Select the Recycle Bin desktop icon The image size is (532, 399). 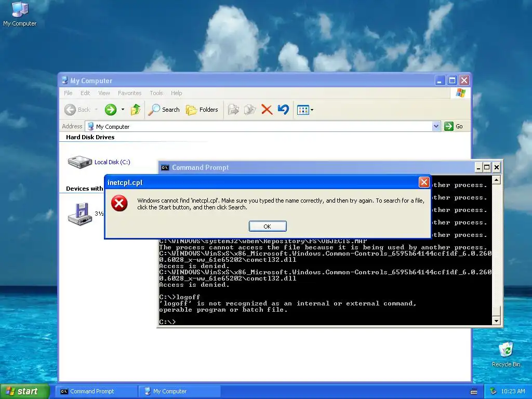[x=506, y=354]
